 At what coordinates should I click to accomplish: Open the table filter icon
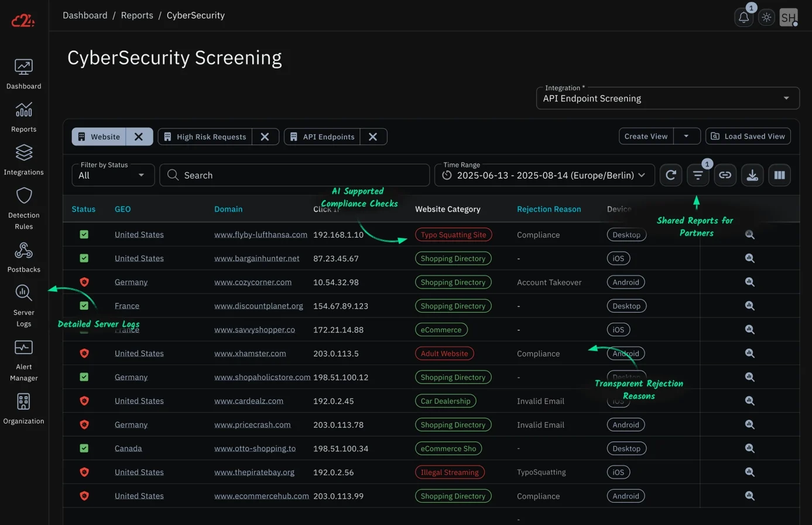(x=698, y=175)
